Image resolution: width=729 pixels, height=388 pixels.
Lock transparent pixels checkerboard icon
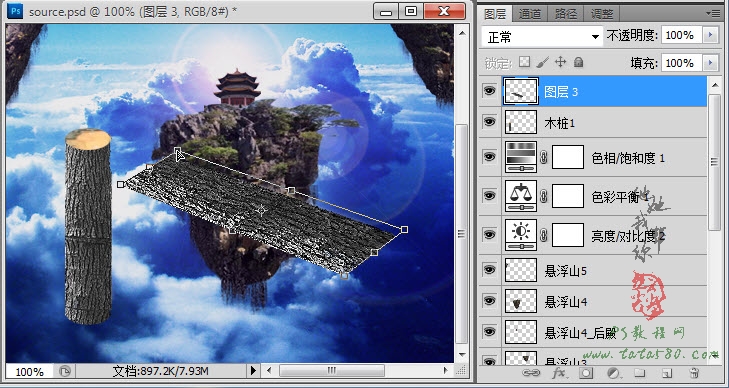click(524, 62)
